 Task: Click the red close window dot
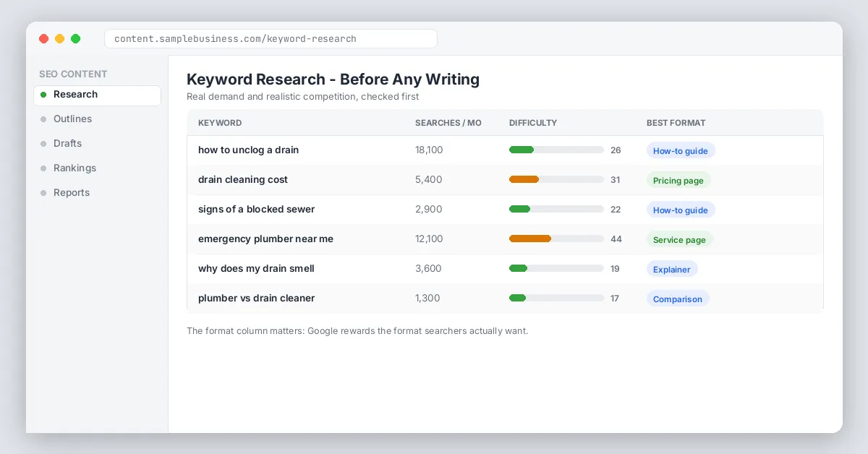[43, 39]
